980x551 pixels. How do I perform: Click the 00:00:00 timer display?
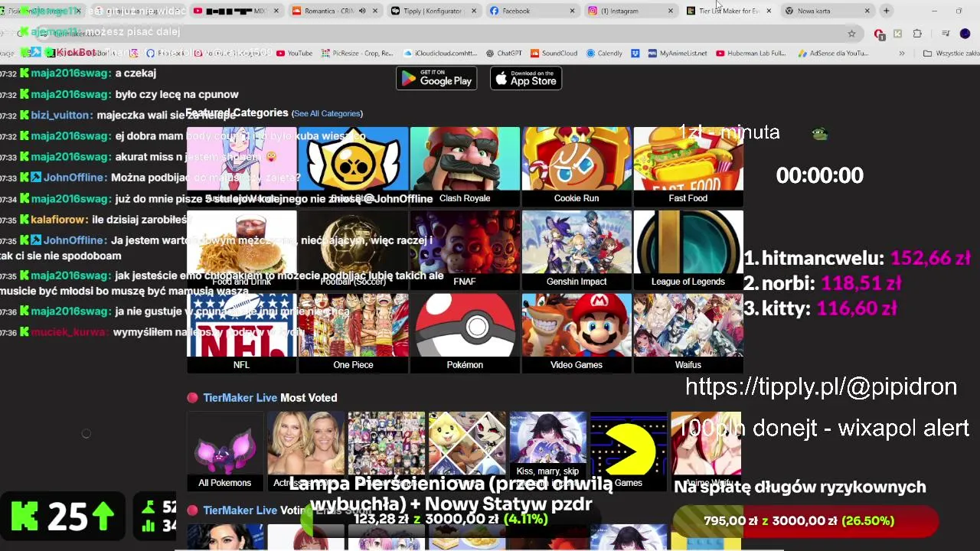[819, 175]
